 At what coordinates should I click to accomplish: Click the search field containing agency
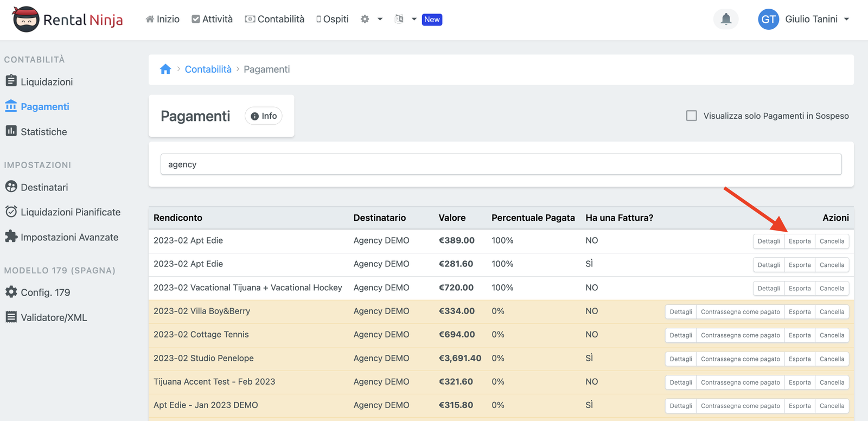coord(500,164)
